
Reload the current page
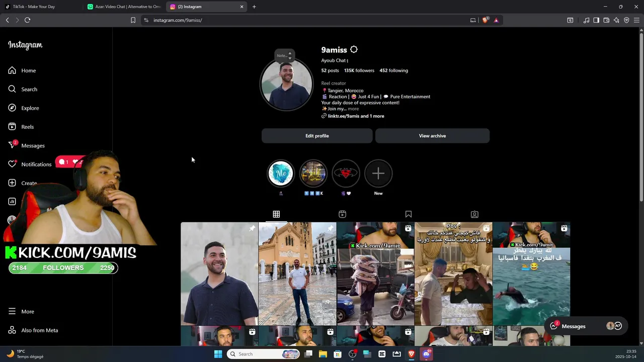pos(27,20)
